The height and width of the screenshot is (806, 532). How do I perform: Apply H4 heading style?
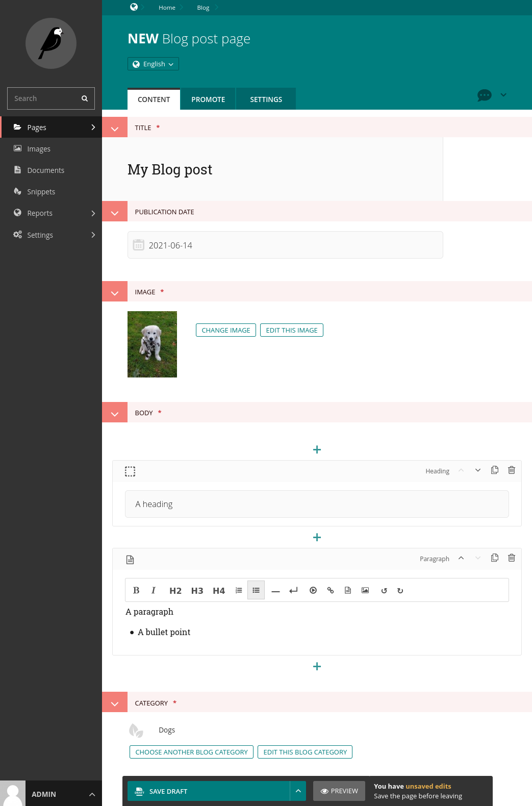tap(219, 591)
